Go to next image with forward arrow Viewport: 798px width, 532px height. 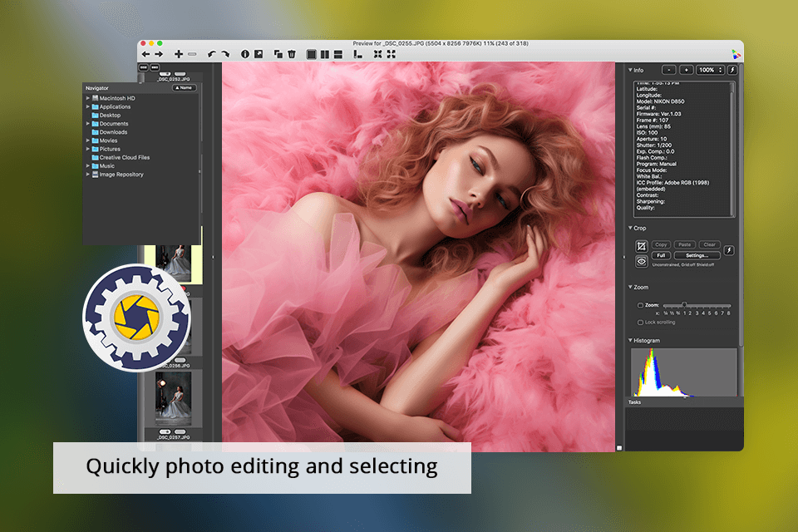159,54
